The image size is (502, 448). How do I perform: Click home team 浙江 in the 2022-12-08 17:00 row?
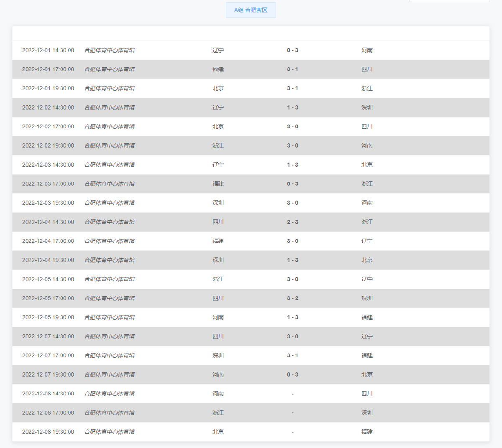coord(218,413)
